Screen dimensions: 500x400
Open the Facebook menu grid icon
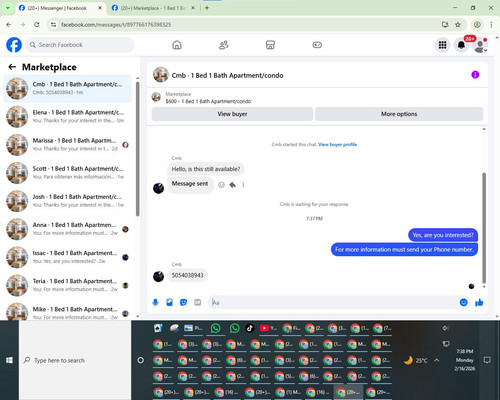[x=442, y=45]
